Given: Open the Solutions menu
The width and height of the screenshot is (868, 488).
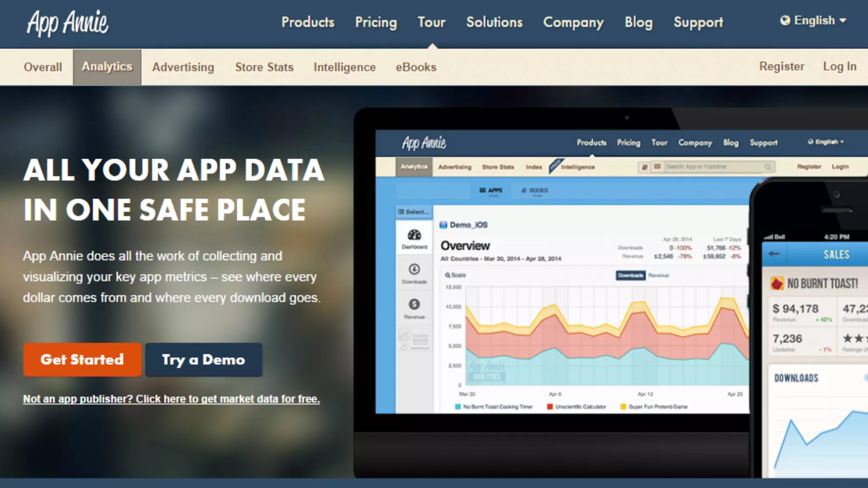Looking at the screenshot, I should click(x=494, y=22).
